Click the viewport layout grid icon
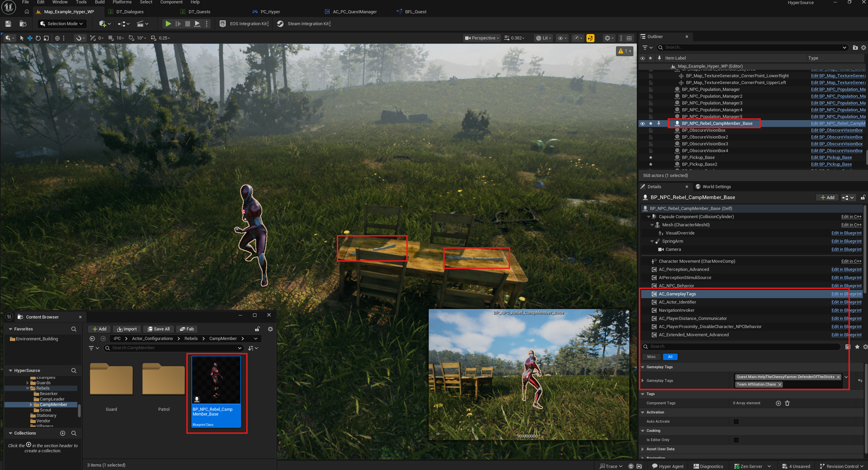 click(x=629, y=38)
